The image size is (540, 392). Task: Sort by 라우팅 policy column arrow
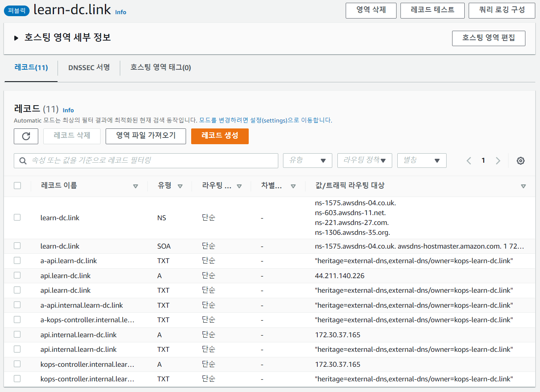(239, 186)
